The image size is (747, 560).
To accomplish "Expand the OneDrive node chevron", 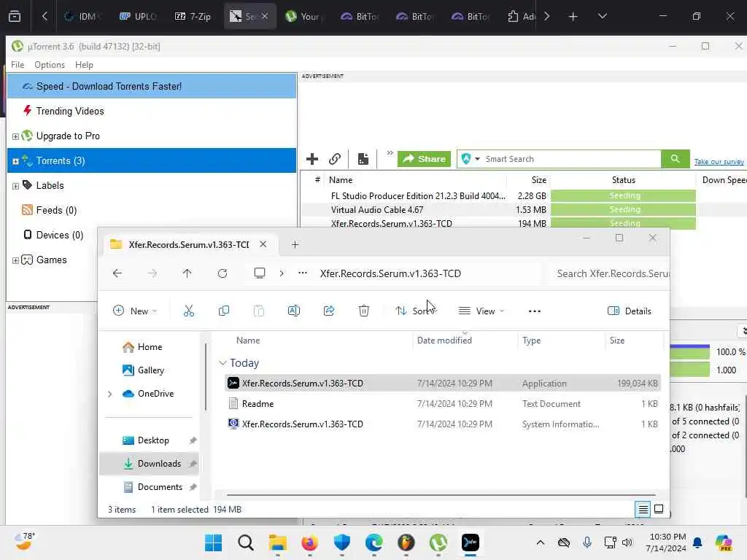I will click(x=110, y=394).
